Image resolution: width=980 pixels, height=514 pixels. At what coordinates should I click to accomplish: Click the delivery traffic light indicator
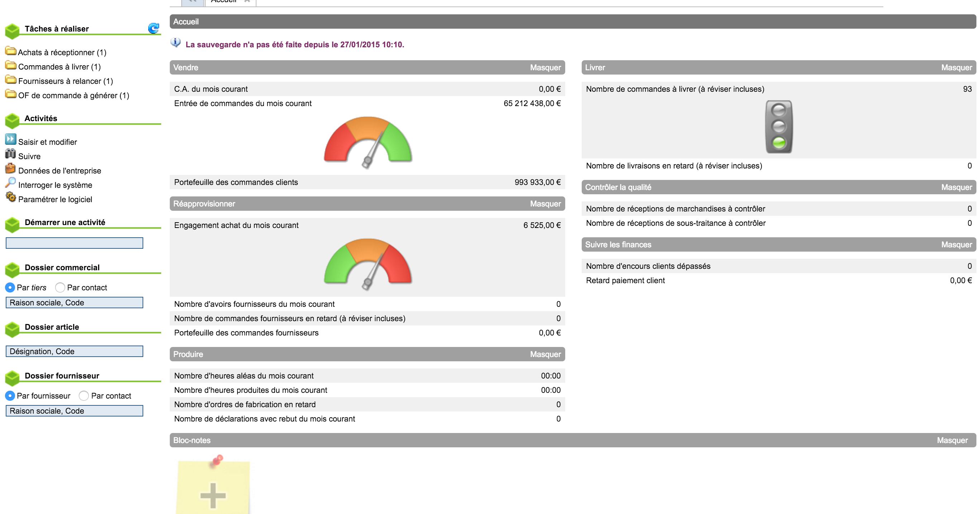click(x=779, y=127)
